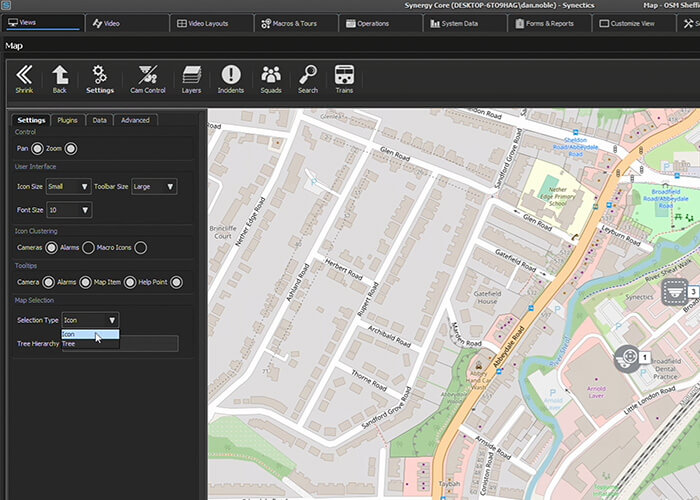
Task: Select Tree in Selection Type list
Action: [x=90, y=344]
